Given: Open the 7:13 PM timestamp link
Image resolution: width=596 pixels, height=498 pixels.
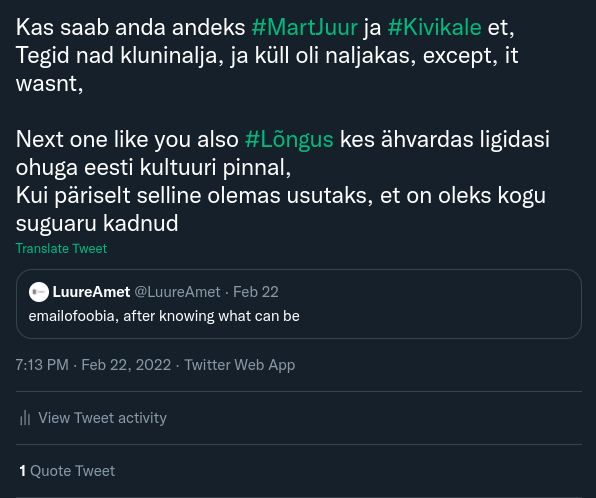Looking at the screenshot, I should (x=42, y=365).
